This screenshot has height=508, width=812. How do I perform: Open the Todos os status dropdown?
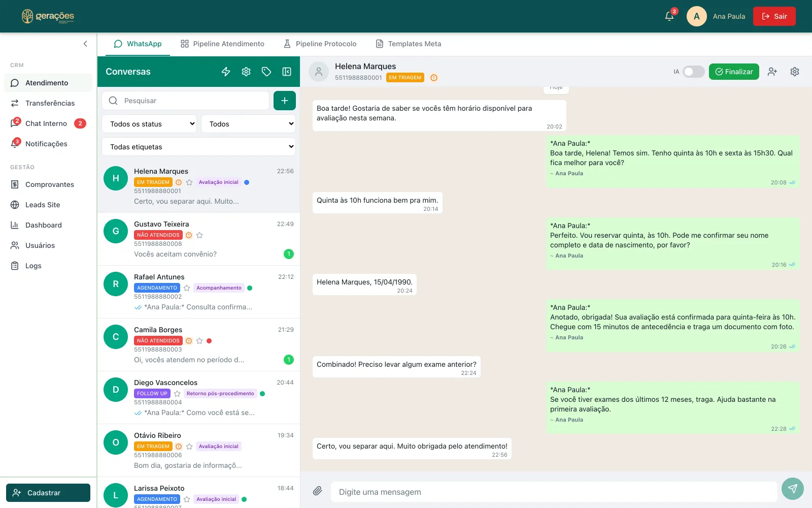pos(149,124)
